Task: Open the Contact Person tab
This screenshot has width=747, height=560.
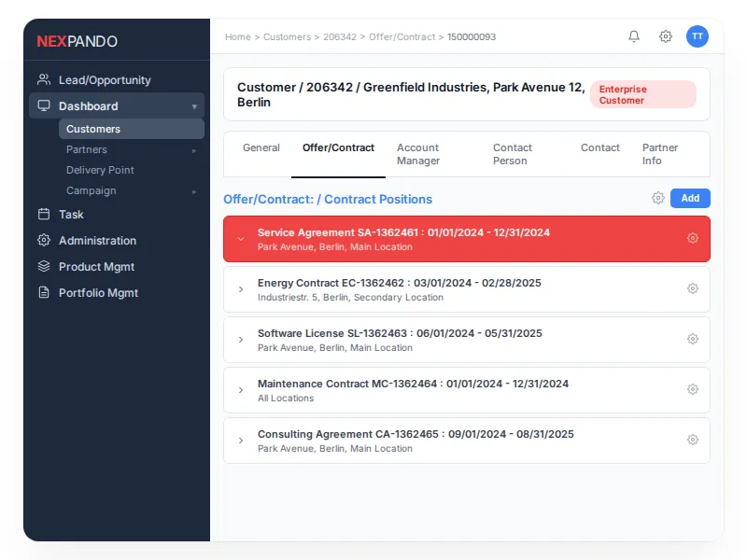Action: coord(513,154)
